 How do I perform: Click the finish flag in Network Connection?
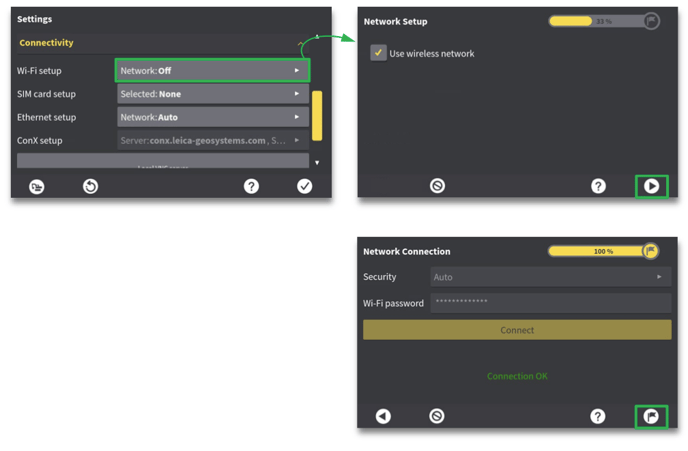point(651,416)
